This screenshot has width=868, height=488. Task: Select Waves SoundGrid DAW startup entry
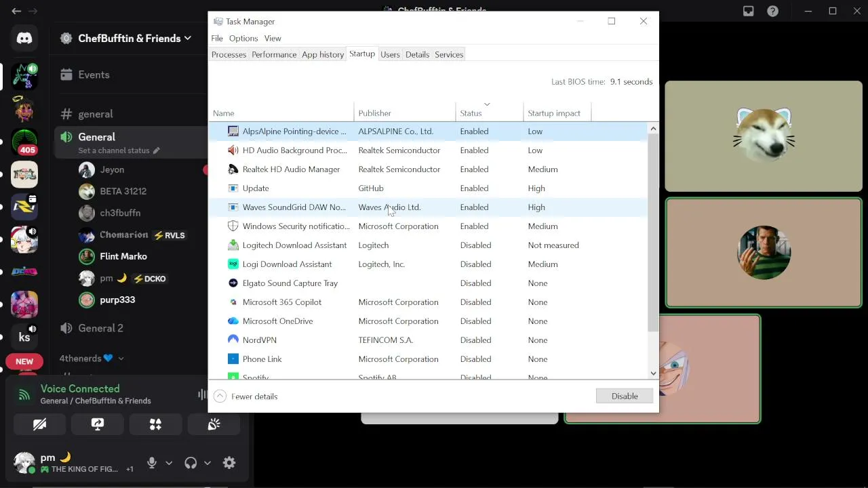pos(428,207)
